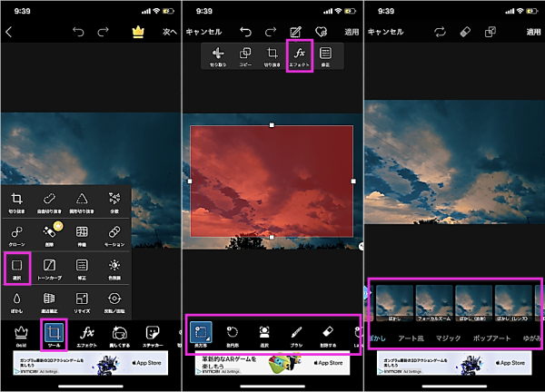Screen dimensions: 545x392
Task: Click the right handle of the red selection
Action: pos(353,181)
